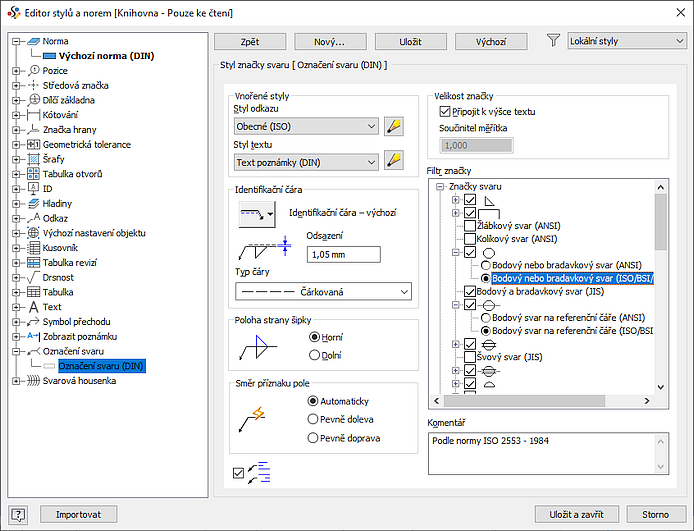Image resolution: width=694 pixels, height=531 pixels.
Task: Toggle Připojit k výšce textu checkbox
Action: (x=445, y=112)
